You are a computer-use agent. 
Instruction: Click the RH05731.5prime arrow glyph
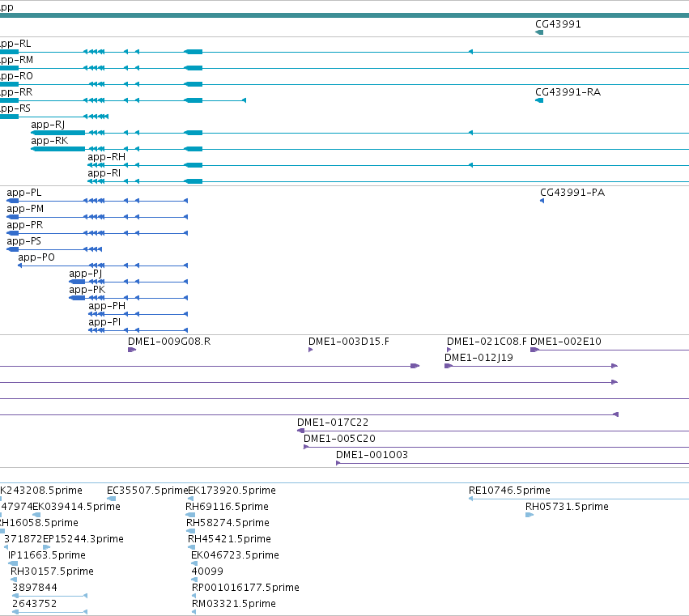[x=530, y=515]
